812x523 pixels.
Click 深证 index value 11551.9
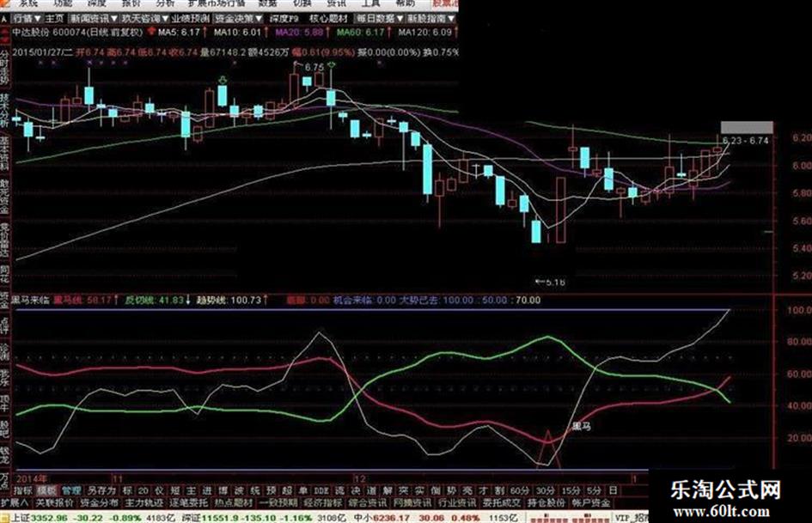(221, 517)
